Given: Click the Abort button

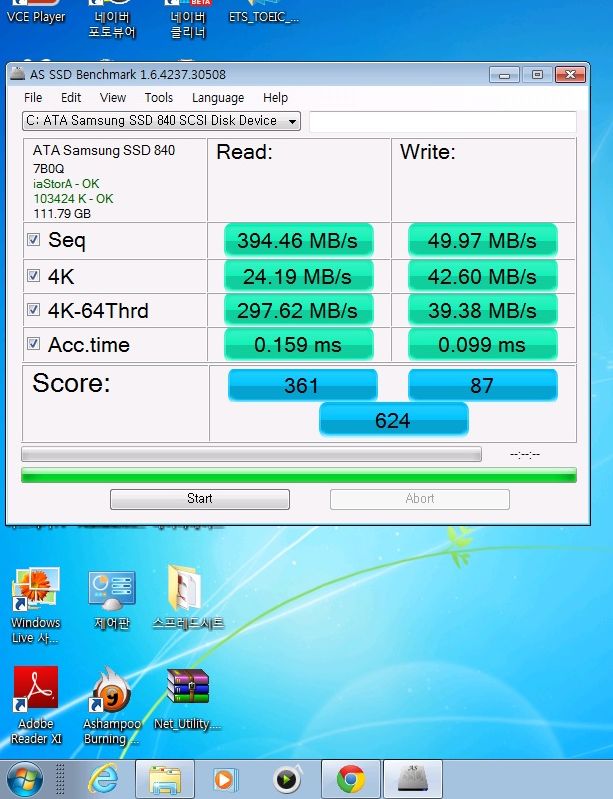Looking at the screenshot, I should [420, 499].
